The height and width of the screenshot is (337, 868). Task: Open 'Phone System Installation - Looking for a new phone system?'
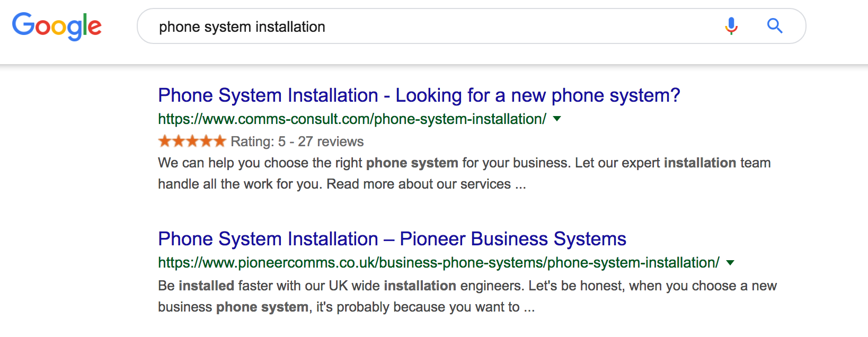point(419,95)
